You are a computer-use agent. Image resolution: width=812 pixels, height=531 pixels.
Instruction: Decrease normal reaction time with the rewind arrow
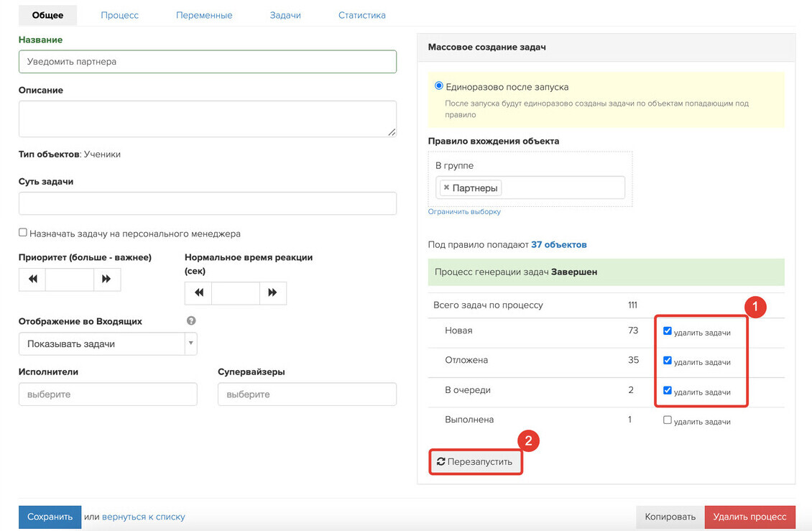pyautogui.click(x=199, y=293)
